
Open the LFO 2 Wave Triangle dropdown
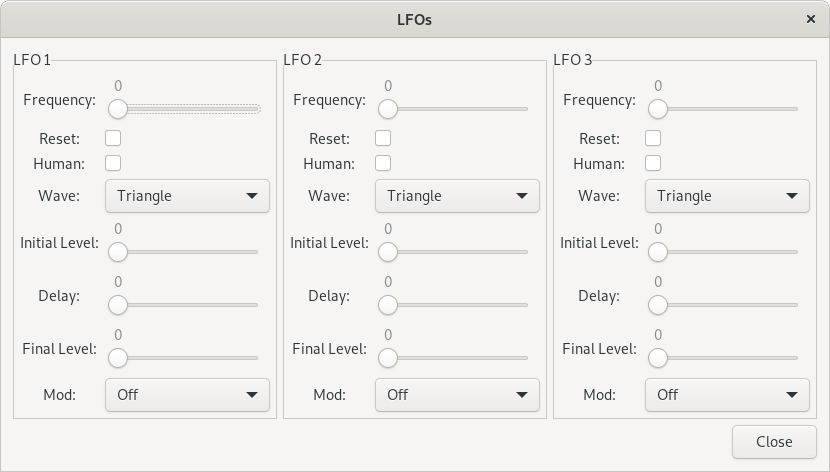(x=457, y=196)
